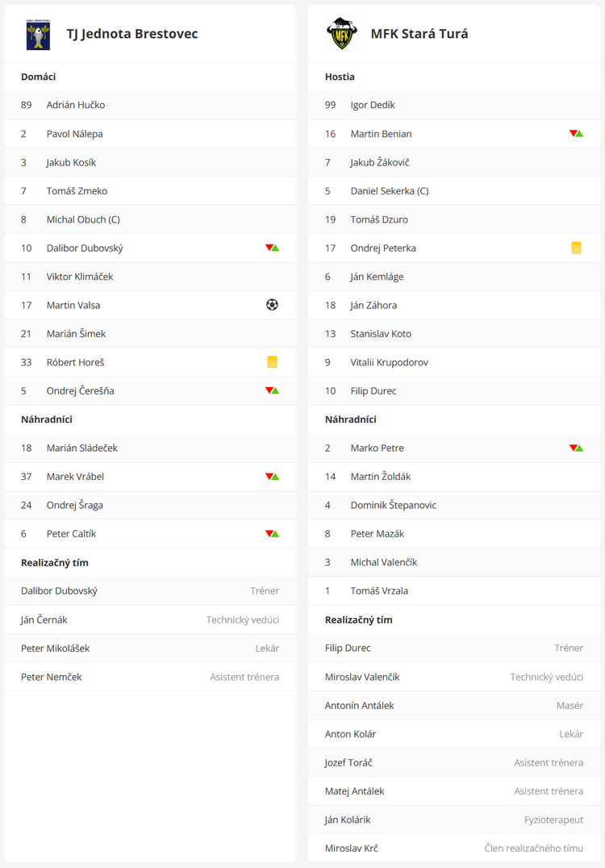Open the TJ Jednota Brestovec team title
The width and height of the screenshot is (605, 868).
click(132, 34)
